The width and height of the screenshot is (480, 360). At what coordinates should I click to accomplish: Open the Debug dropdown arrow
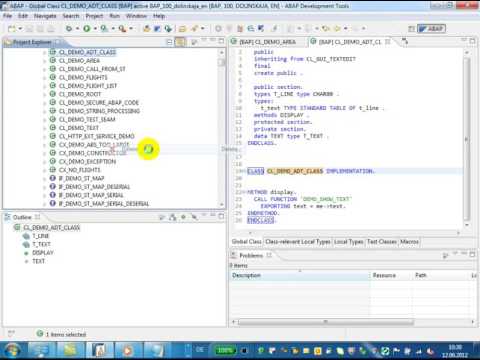pos(77,29)
